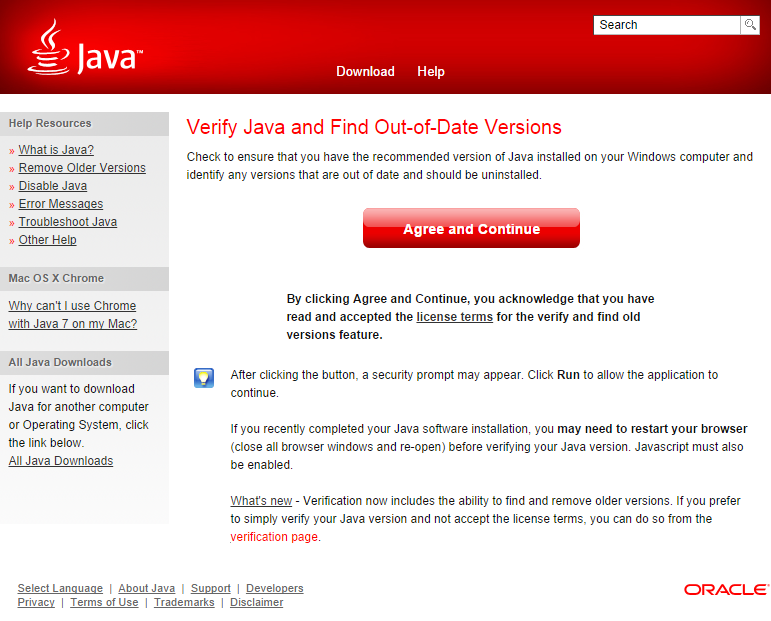The image size is (771, 621).
Task: Open the verification page link
Action: click(x=274, y=536)
